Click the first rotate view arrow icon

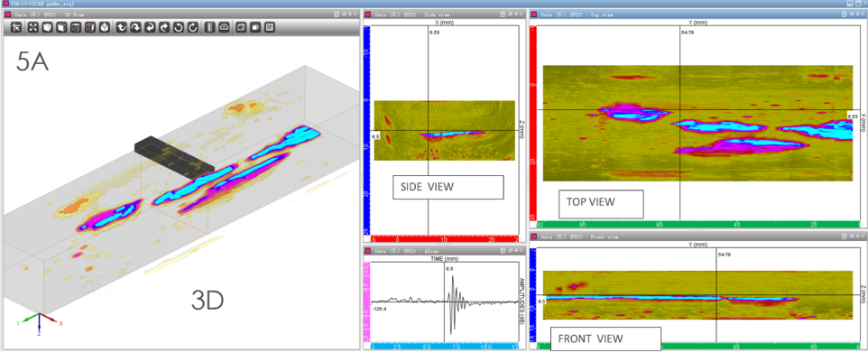(x=121, y=27)
